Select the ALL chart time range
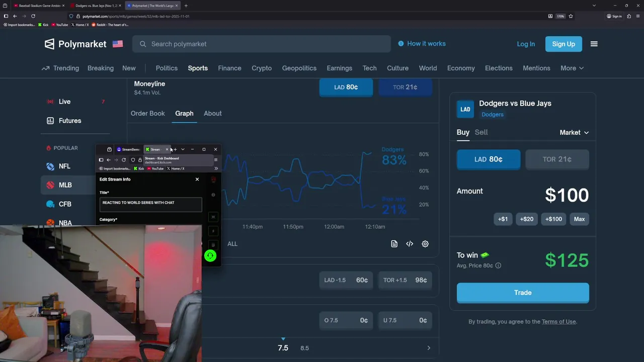The image size is (644, 362). [232, 244]
